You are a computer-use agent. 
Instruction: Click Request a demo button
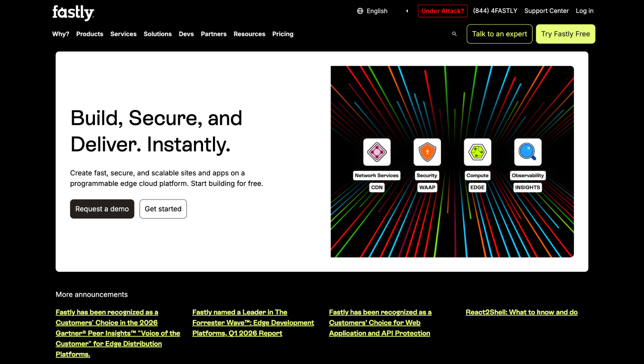[102, 209]
